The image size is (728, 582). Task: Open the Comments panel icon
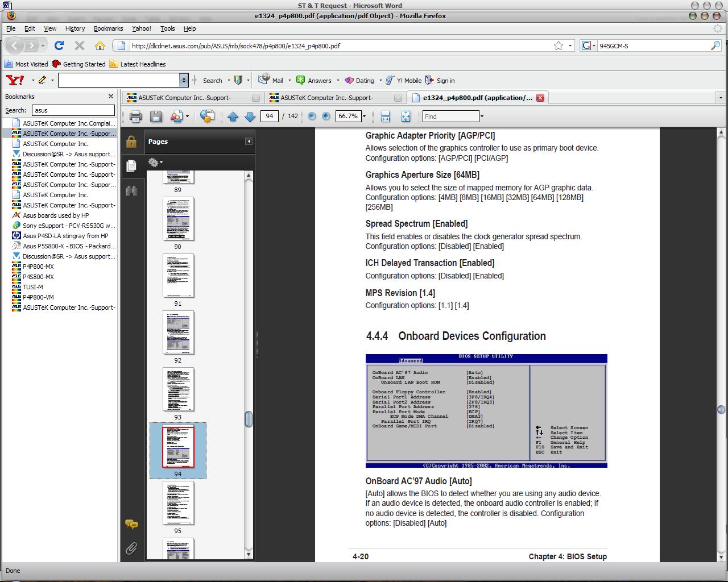coord(131,524)
